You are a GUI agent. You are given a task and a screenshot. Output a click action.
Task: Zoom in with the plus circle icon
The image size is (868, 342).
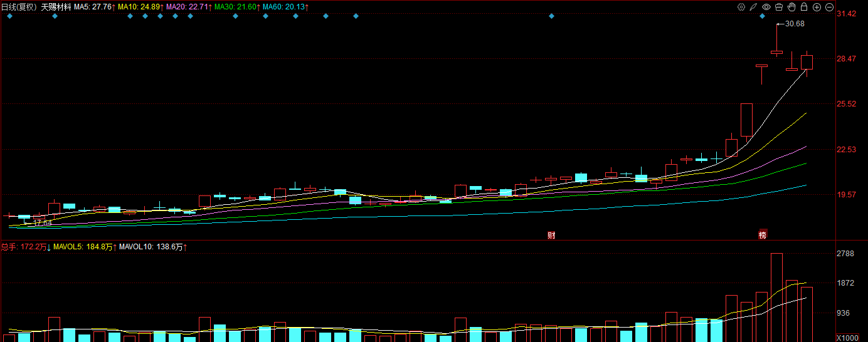tap(817, 7)
